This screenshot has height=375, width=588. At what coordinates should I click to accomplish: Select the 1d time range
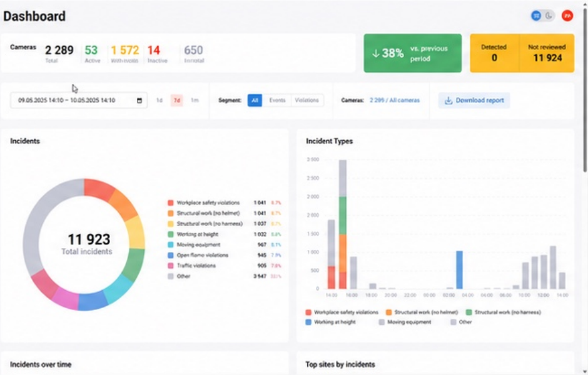click(x=159, y=101)
